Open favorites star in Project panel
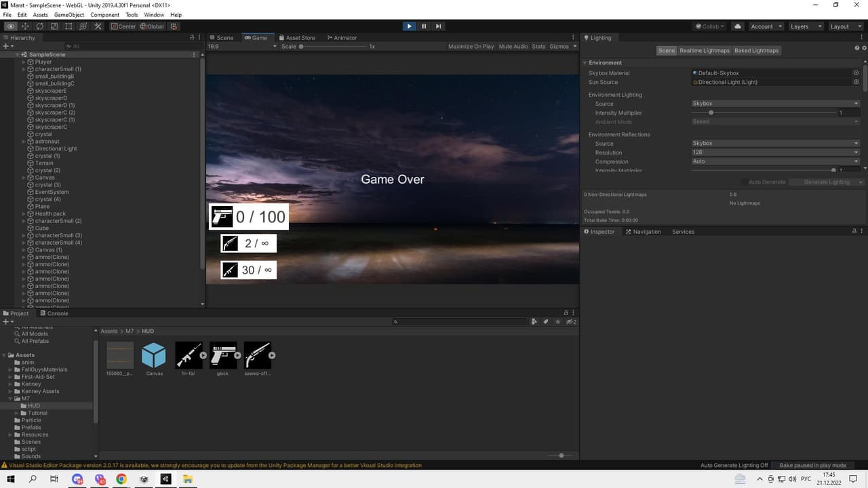This screenshot has height=488, width=868. click(x=558, y=322)
